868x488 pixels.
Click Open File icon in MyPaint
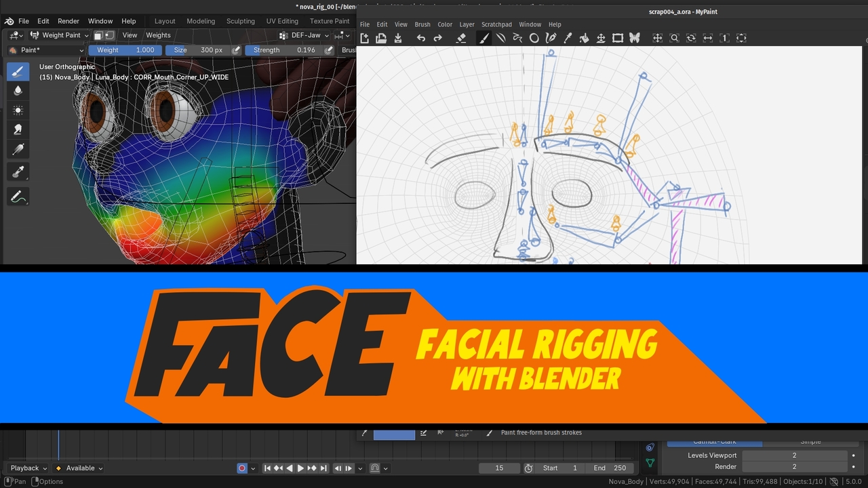tap(381, 38)
